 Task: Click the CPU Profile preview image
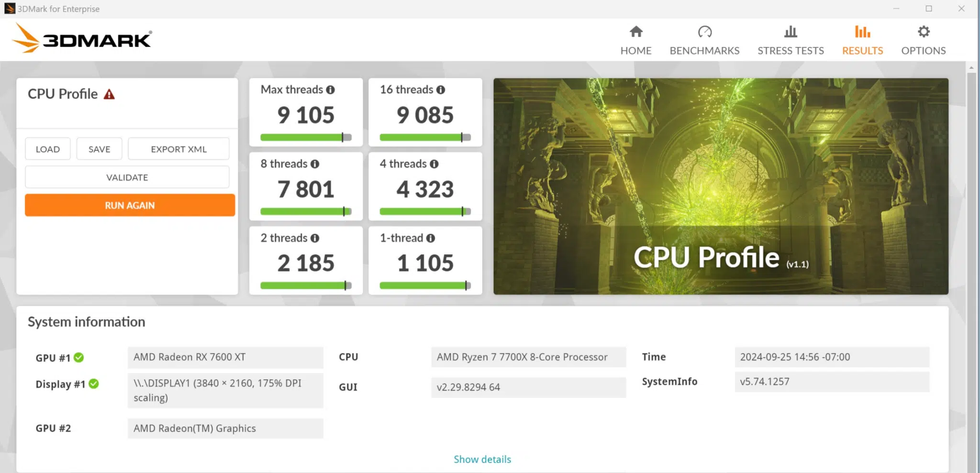(721, 186)
